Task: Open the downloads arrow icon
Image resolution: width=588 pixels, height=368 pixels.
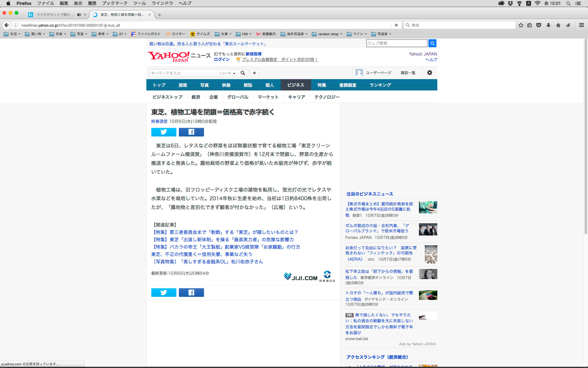Action: click(548, 25)
